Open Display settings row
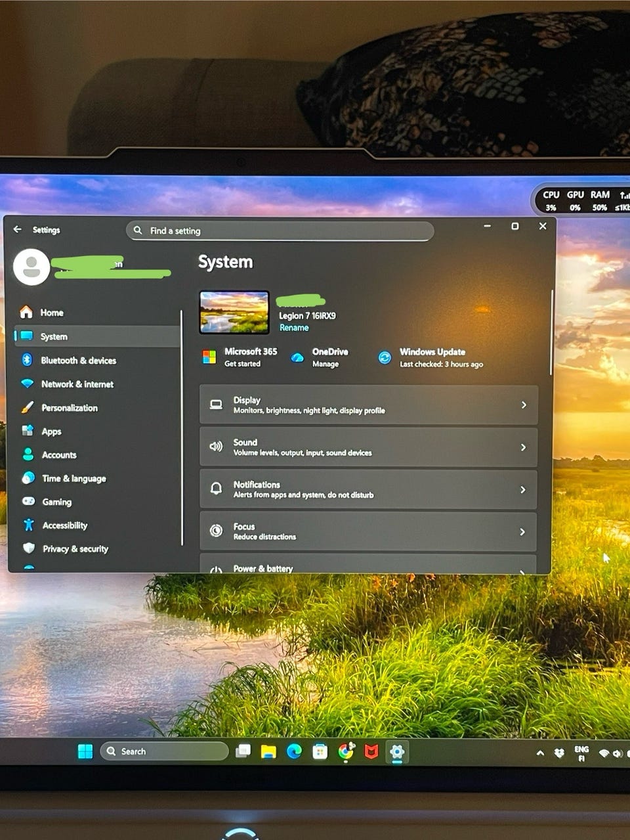This screenshot has width=630, height=840. pyautogui.click(x=369, y=405)
